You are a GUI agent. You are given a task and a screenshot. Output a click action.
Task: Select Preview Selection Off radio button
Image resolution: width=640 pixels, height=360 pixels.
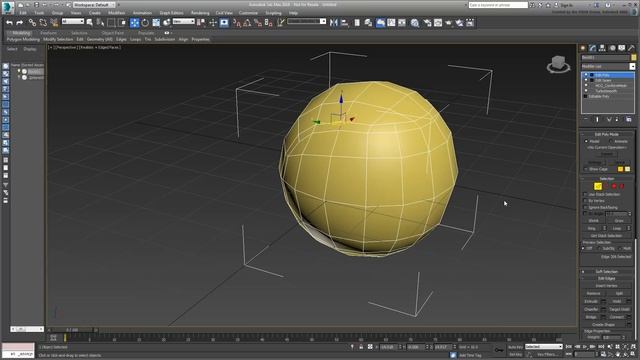pyautogui.click(x=584, y=248)
